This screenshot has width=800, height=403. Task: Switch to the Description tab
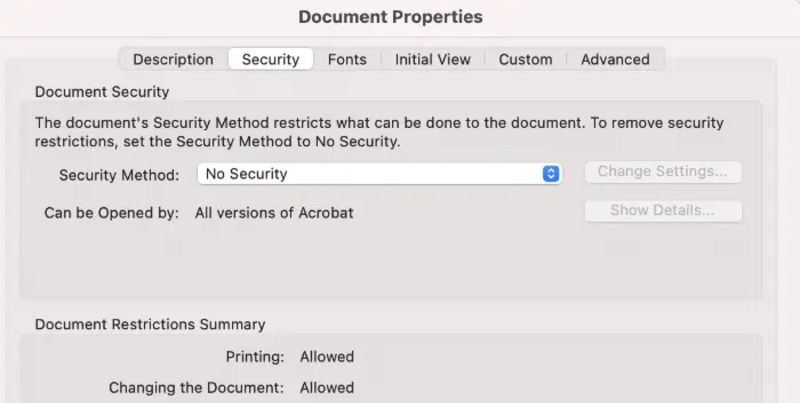[173, 59]
